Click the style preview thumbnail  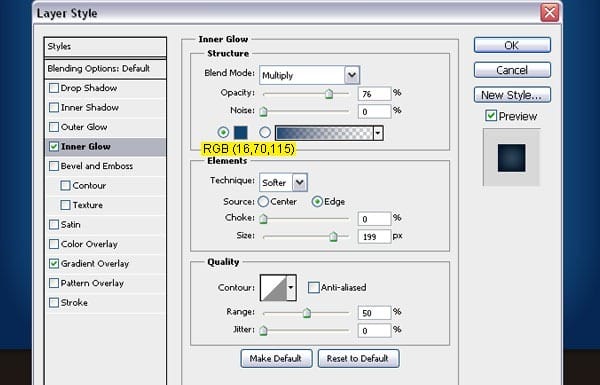512,158
